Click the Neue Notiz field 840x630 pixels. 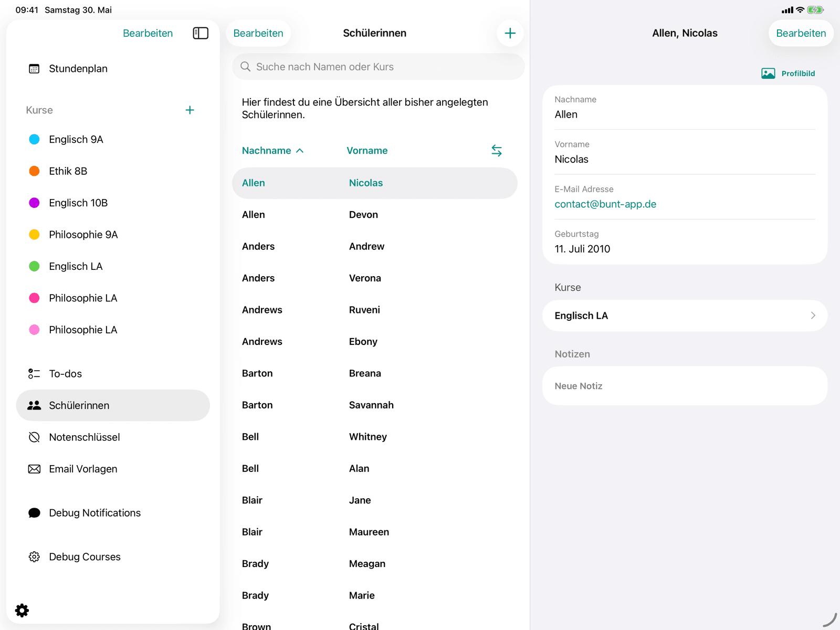685,386
